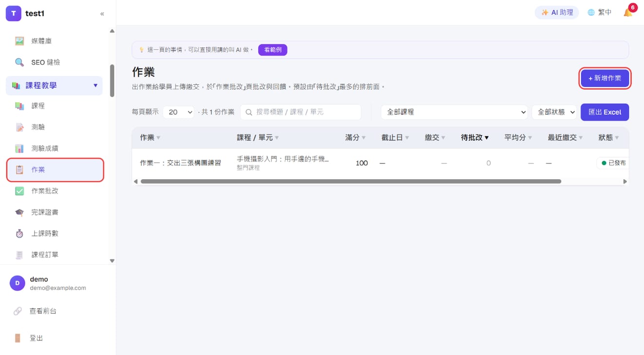Image resolution: width=644 pixels, height=355 pixels.
Task: Click the 新增作業 button
Action: point(605,78)
